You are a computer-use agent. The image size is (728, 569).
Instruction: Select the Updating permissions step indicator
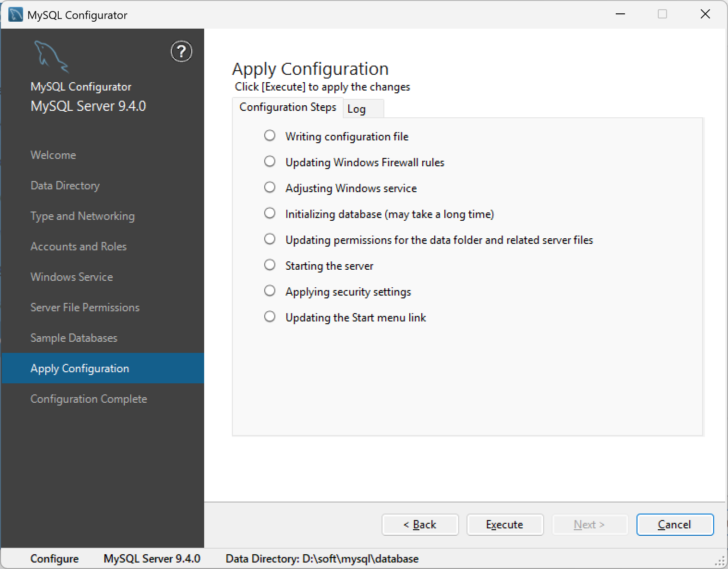270,239
